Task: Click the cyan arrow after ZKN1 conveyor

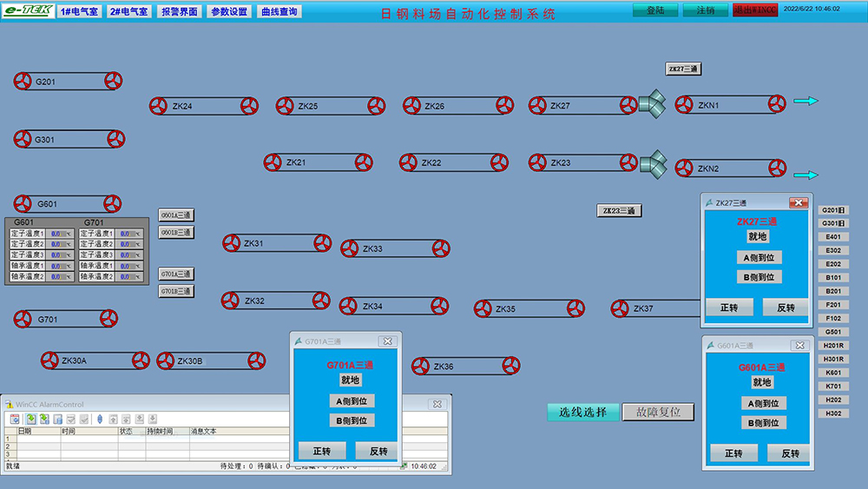Action: pyautogui.click(x=806, y=101)
